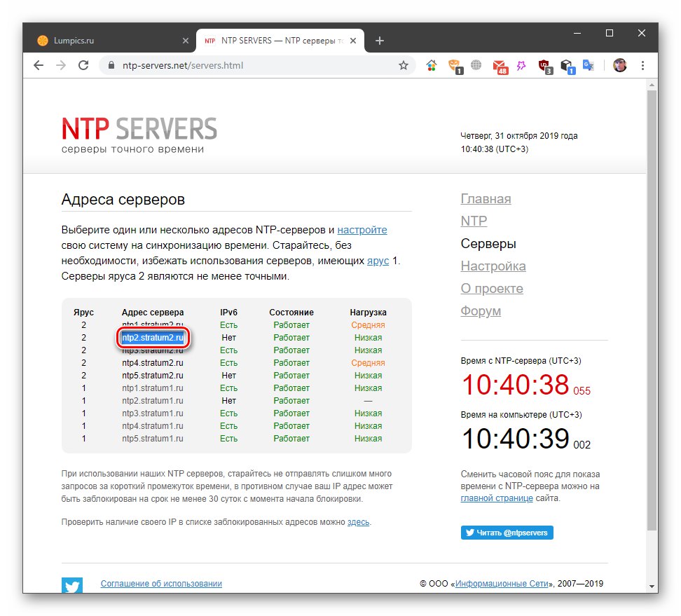681x616 pixels.
Task: Minimize the Chrome window
Action: [577, 33]
